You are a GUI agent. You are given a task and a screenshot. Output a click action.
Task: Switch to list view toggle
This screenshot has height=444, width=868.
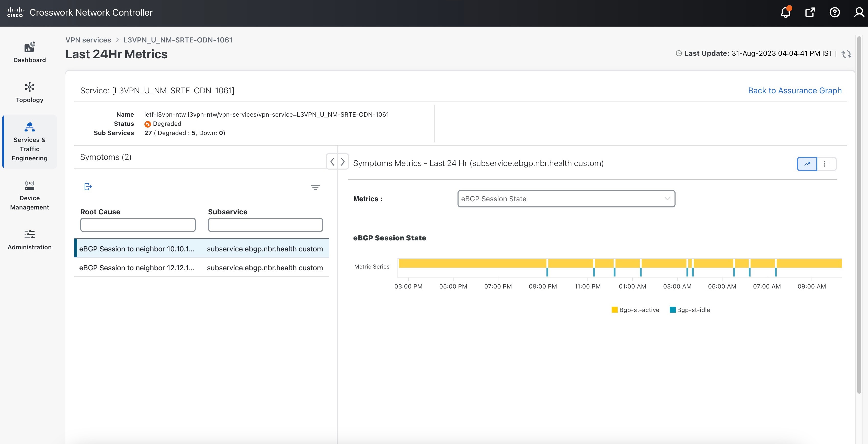coord(827,164)
